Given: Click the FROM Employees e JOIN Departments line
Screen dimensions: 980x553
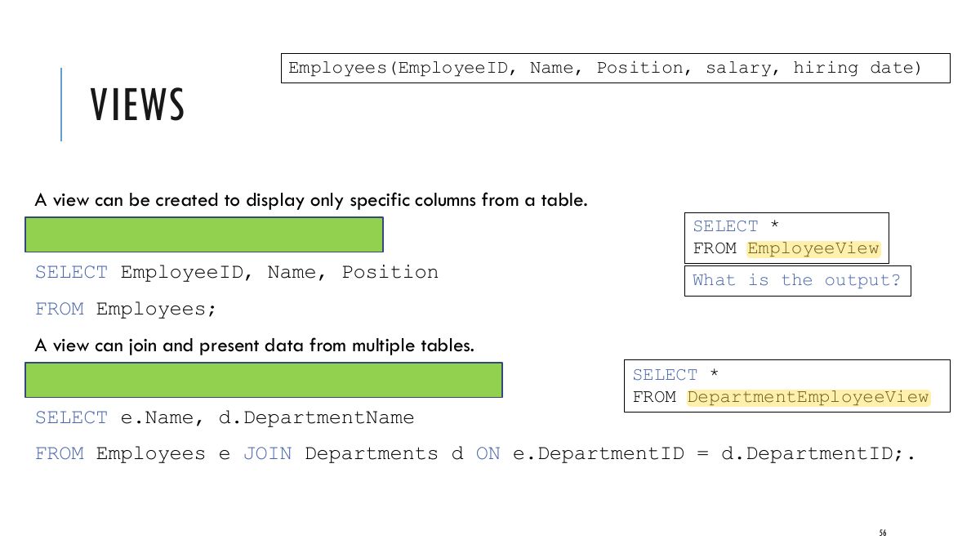Looking at the screenshot, I should (475, 454).
